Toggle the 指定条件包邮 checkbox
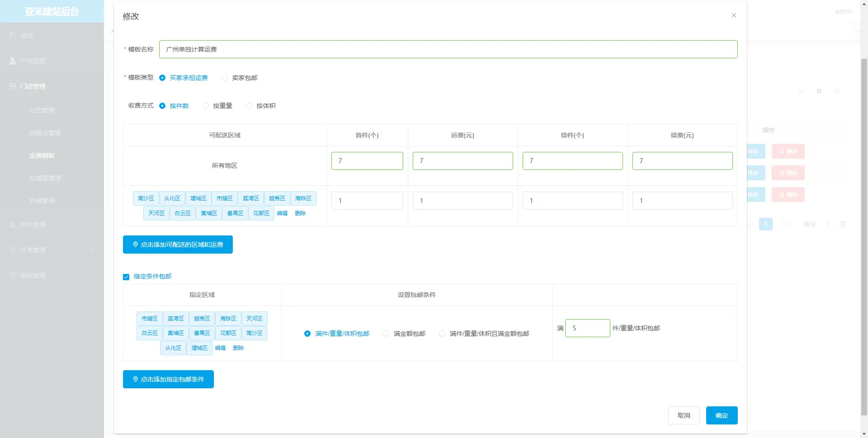Screen dimensions: 868x438 pyautogui.click(x=126, y=277)
